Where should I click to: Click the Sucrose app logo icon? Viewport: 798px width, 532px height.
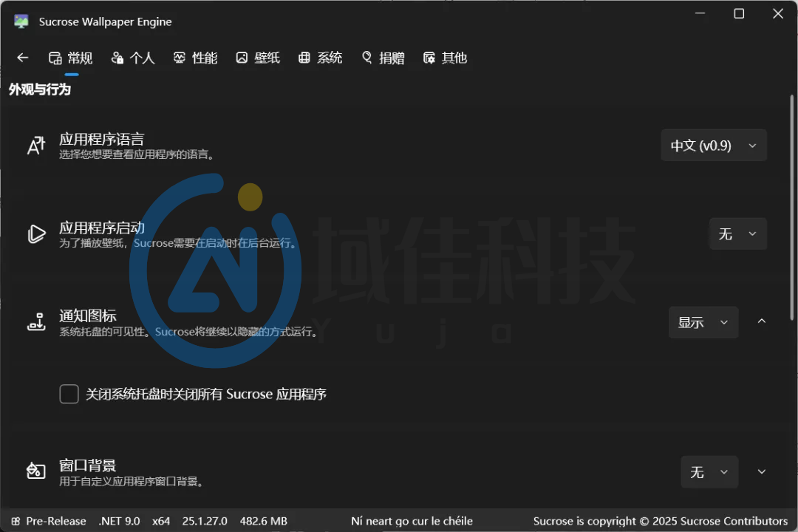(21, 21)
